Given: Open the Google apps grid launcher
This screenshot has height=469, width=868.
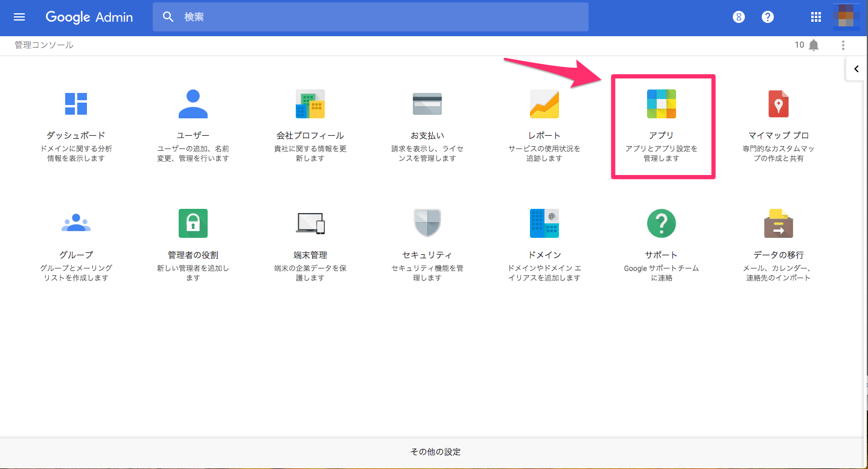Looking at the screenshot, I should click(816, 17).
